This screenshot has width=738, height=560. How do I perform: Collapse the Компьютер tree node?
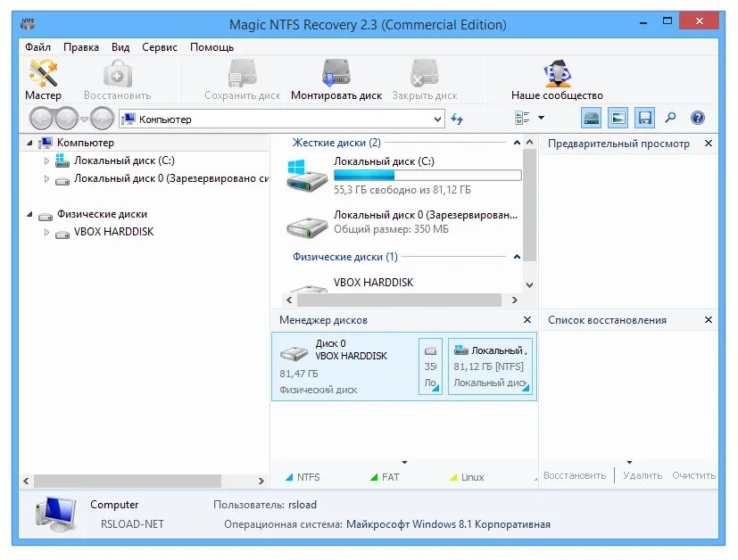point(29,143)
